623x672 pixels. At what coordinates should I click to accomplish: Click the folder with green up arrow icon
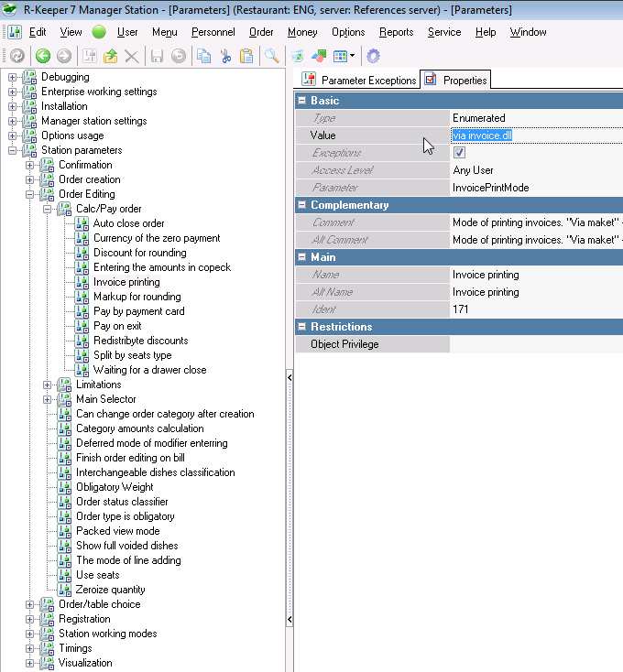coord(111,56)
